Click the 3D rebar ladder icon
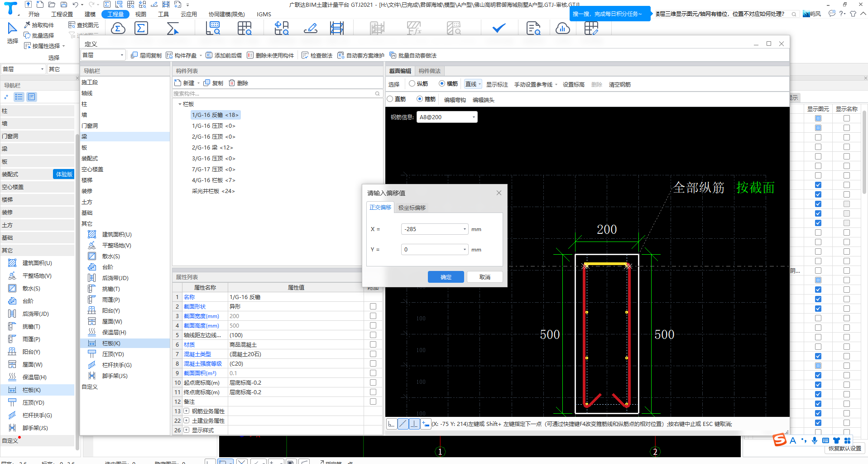Viewport: 868px width, 464px height. [336, 28]
